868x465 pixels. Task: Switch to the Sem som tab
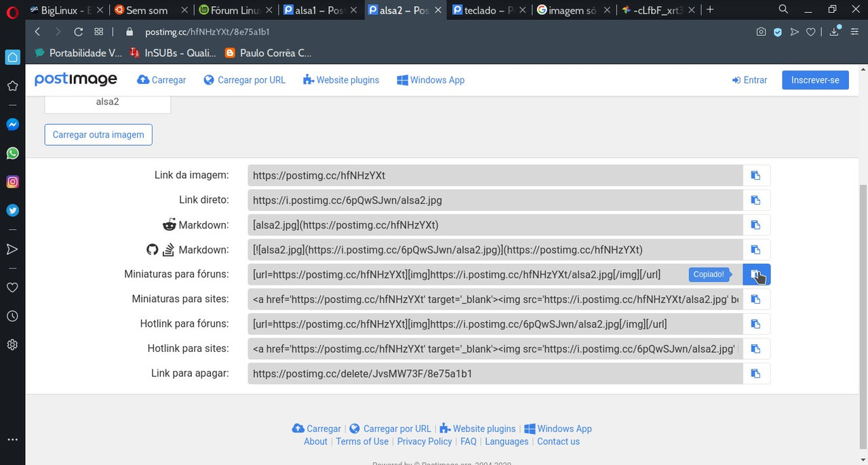[x=151, y=10]
